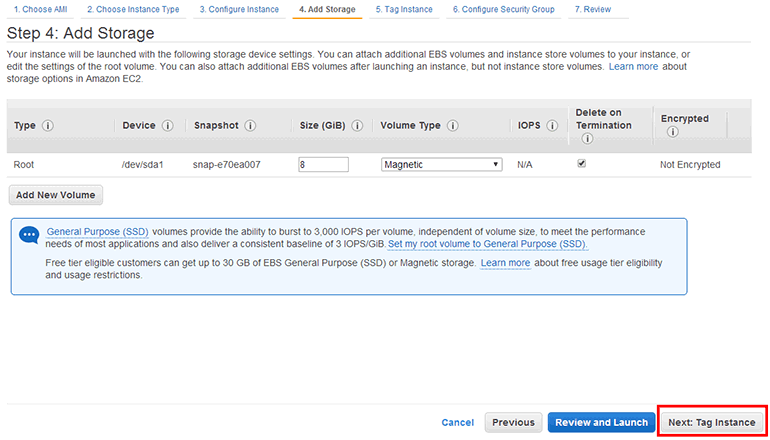
Task: Click Next: Tag Instance button
Action: pyautogui.click(x=711, y=422)
